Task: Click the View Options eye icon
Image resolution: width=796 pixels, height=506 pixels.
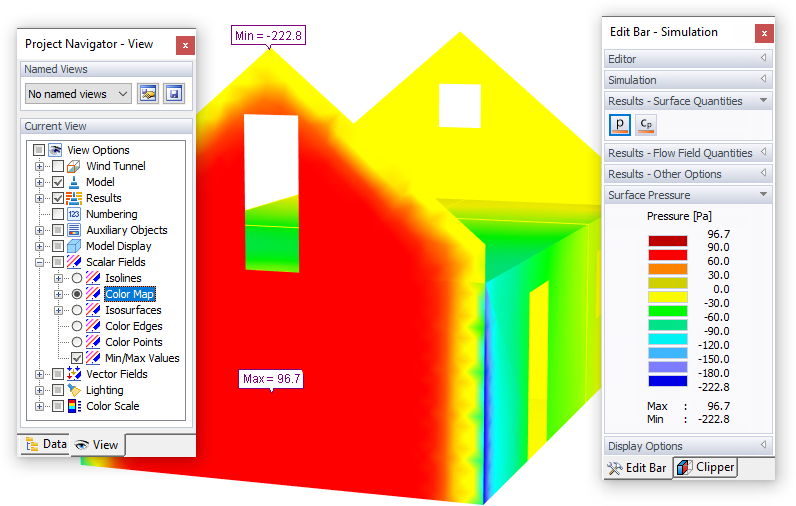Action: click(x=55, y=150)
